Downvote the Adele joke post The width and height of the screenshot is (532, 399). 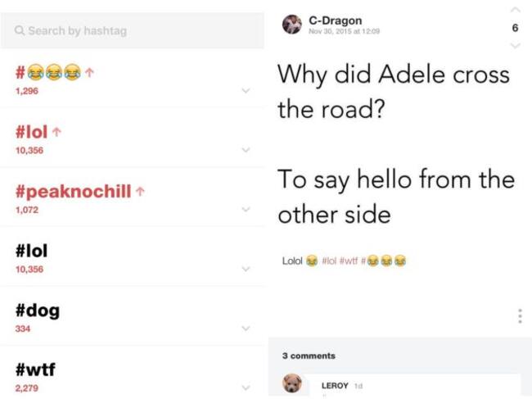tap(514, 45)
